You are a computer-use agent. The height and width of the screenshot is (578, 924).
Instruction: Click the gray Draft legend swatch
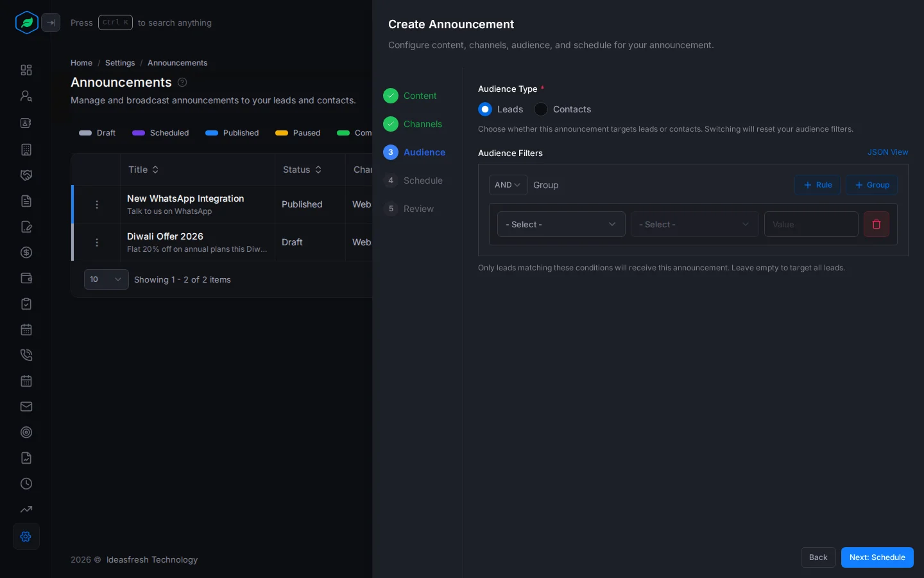click(85, 133)
